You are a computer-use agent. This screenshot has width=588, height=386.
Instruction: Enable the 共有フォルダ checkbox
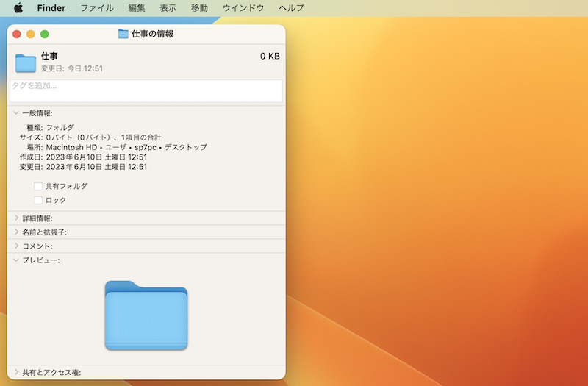tap(38, 187)
